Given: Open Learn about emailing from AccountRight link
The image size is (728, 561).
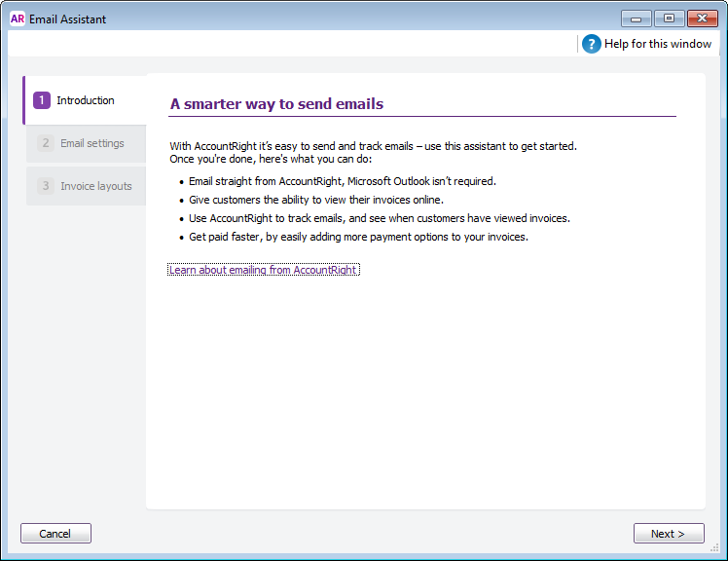Looking at the screenshot, I should coord(264,270).
